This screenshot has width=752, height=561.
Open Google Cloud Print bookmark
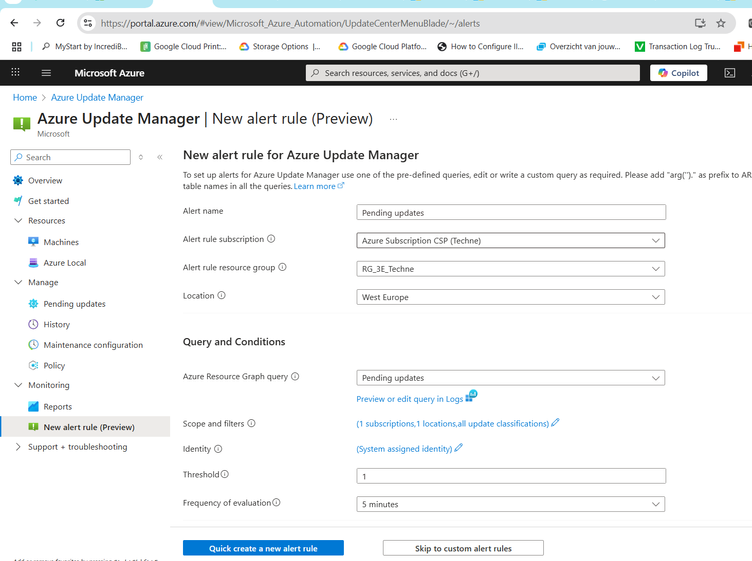[x=183, y=47]
